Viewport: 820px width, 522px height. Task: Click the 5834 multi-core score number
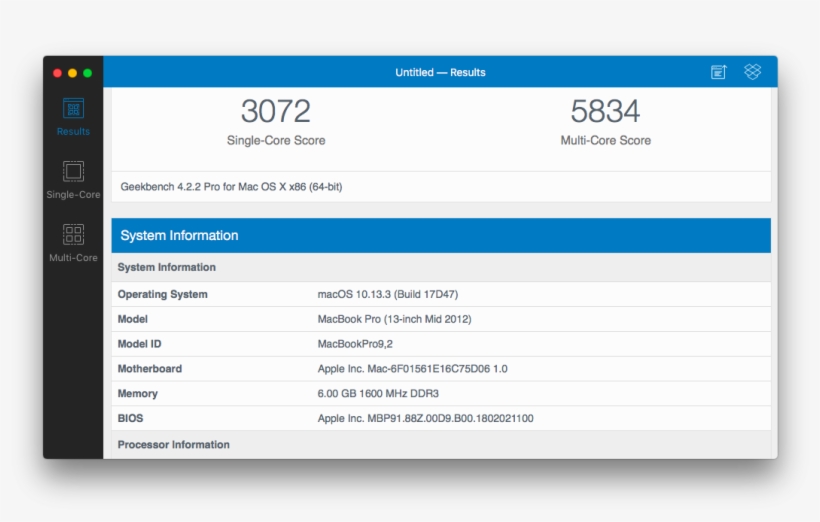pyautogui.click(x=605, y=111)
